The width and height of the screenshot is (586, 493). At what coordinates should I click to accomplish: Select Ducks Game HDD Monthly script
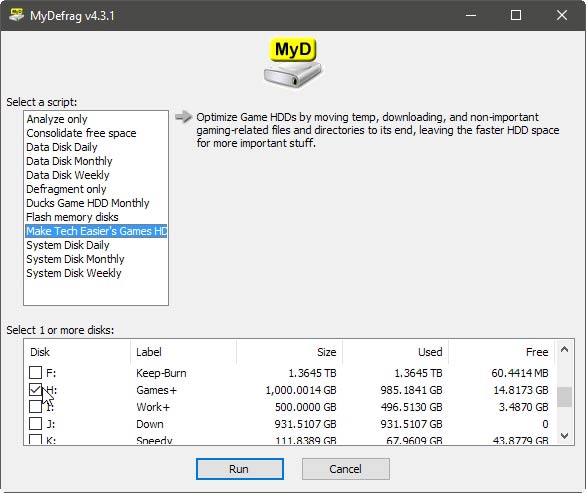click(x=88, y=203)
